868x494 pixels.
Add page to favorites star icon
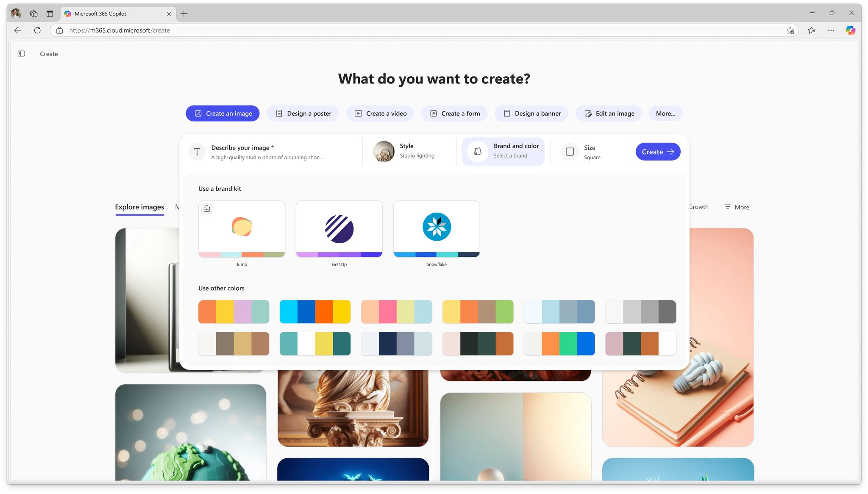[x=790, y=31]
